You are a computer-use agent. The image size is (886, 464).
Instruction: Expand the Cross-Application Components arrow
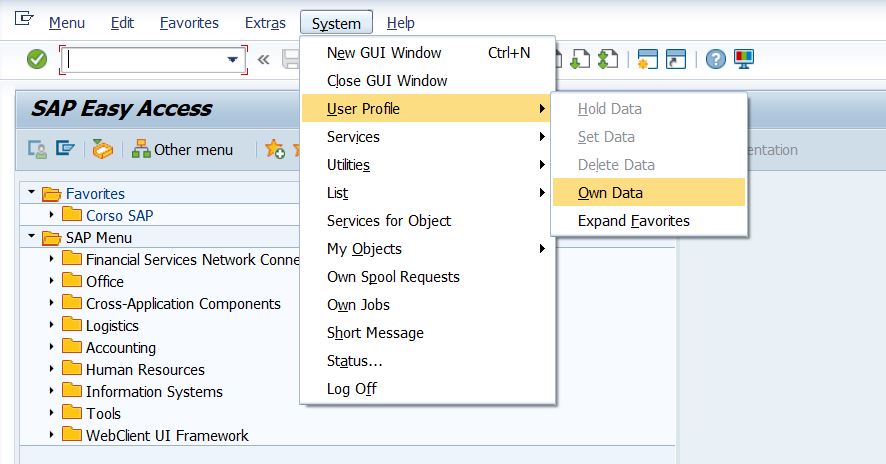[x=51, y=303]
